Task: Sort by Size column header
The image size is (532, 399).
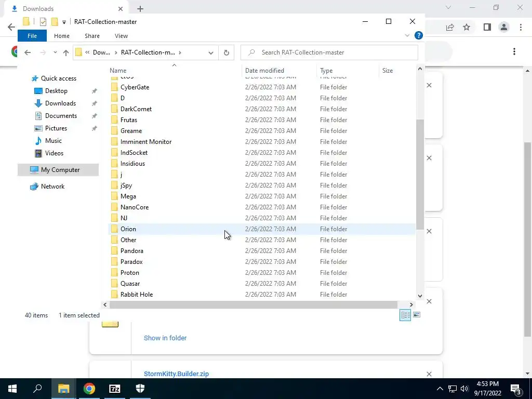Action: (396, 71)
